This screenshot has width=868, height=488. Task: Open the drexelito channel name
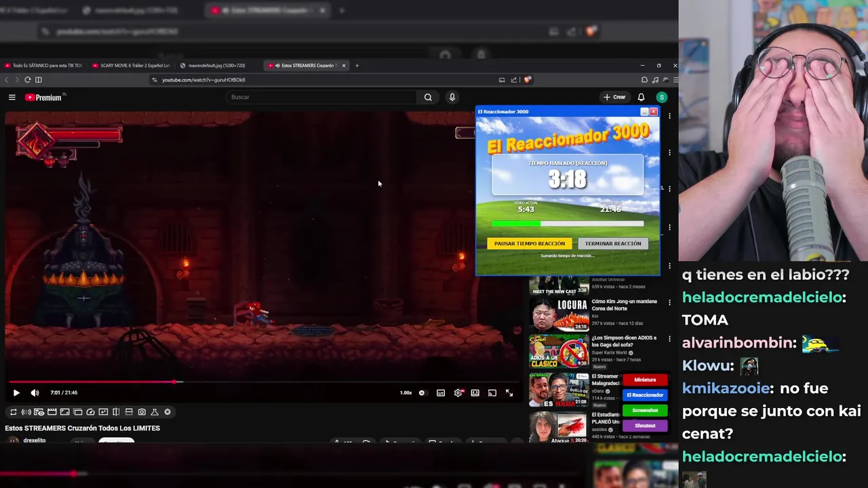(x=35, y=441)
